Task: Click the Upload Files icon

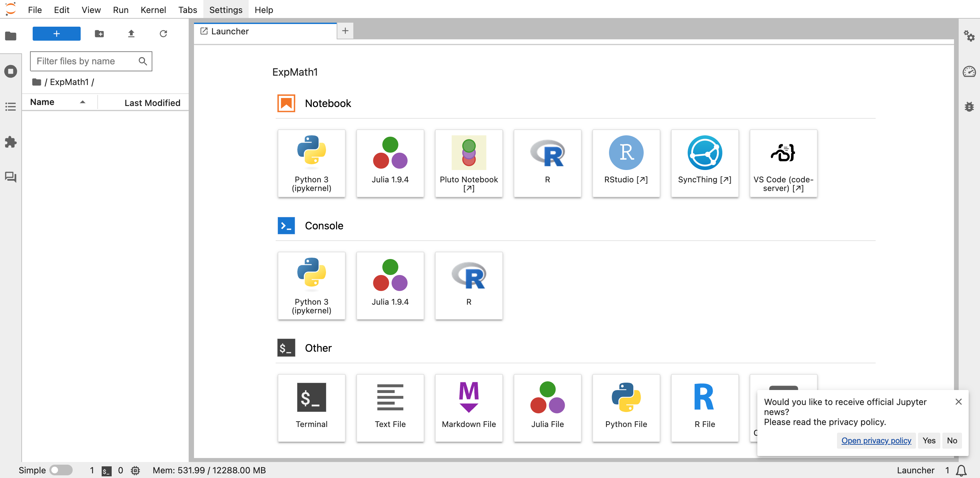Action: 131,34
